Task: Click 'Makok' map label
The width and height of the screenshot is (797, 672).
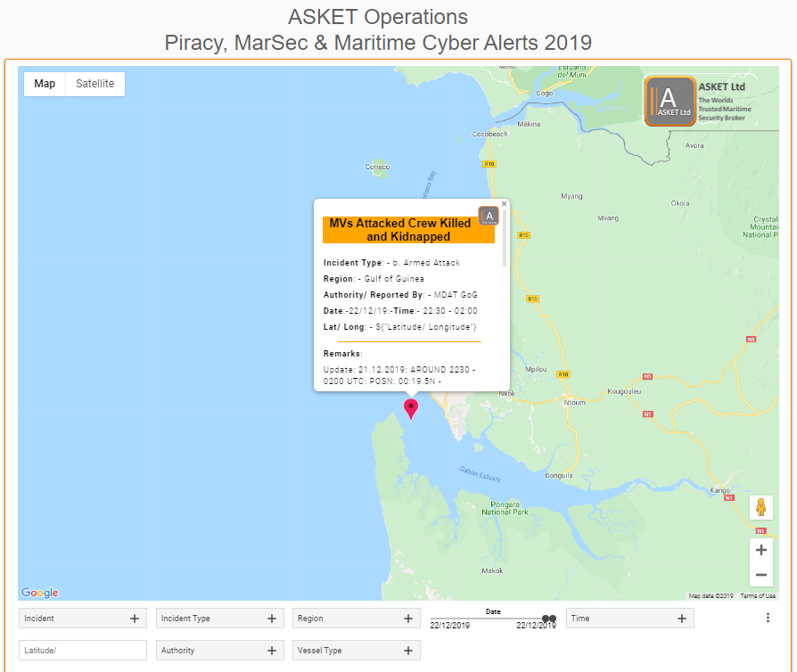Action: 492,571
